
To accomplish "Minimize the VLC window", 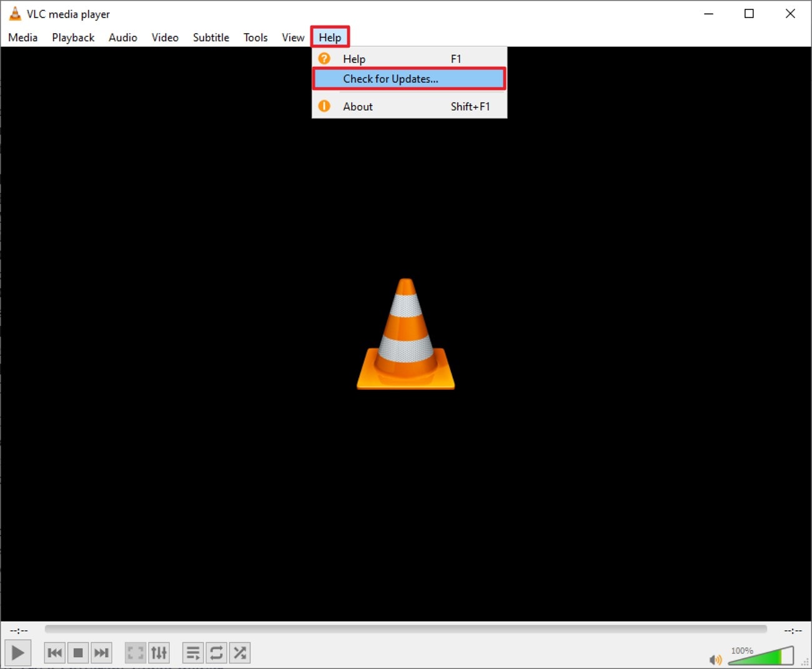I will [x=709, y=14].
